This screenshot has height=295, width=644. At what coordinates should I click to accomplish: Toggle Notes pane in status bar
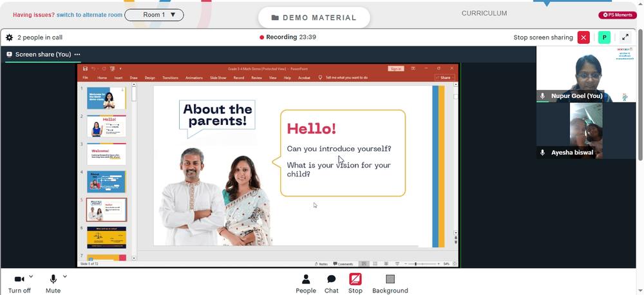click(x=321, y=264)
